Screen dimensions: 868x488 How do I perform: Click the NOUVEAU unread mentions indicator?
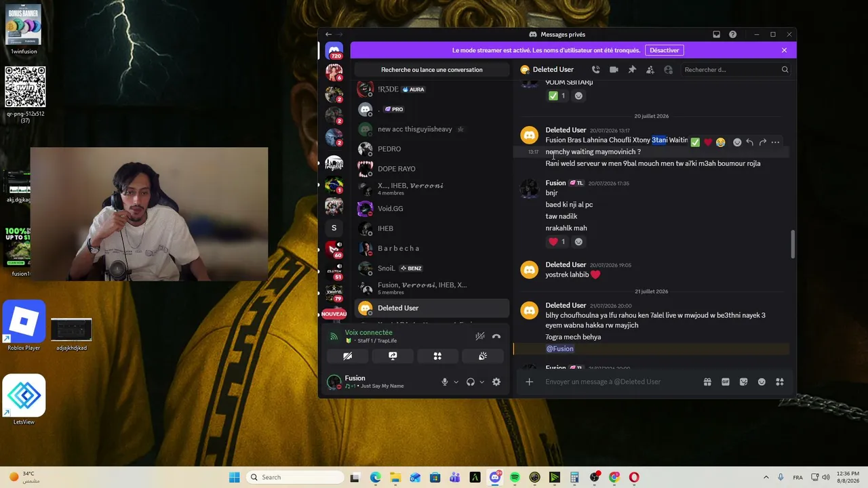[334, 314]
